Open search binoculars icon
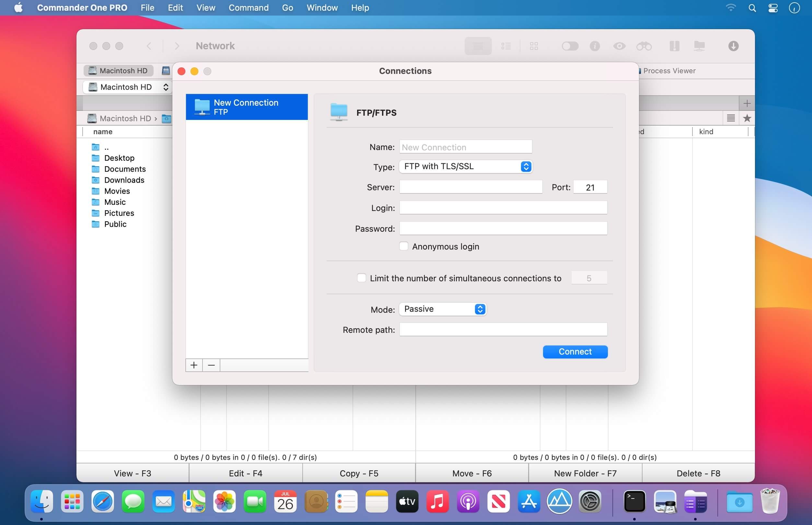The image size is (812, 525). (644, 46)
